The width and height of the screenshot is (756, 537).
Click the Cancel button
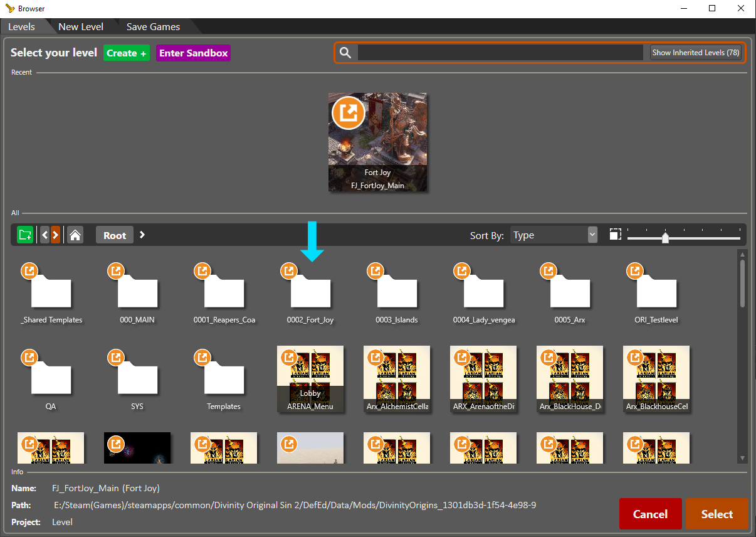(x=650, y=514)
